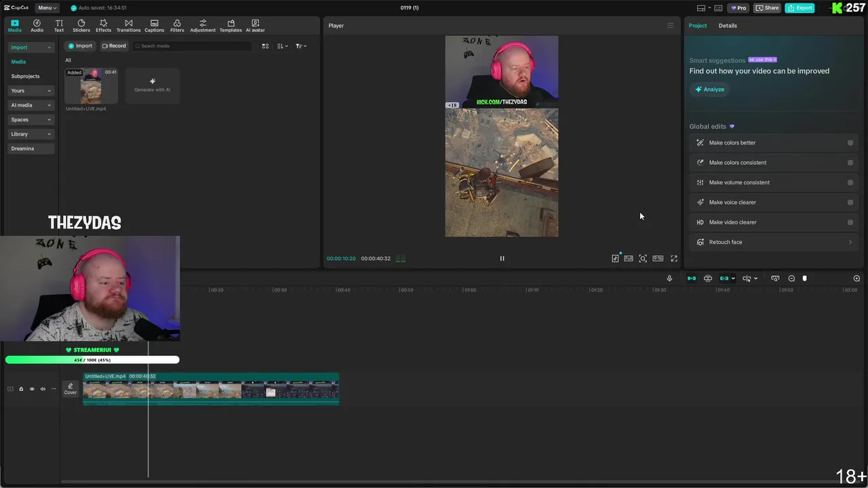Open track more options (three dots)

point(54,389)
